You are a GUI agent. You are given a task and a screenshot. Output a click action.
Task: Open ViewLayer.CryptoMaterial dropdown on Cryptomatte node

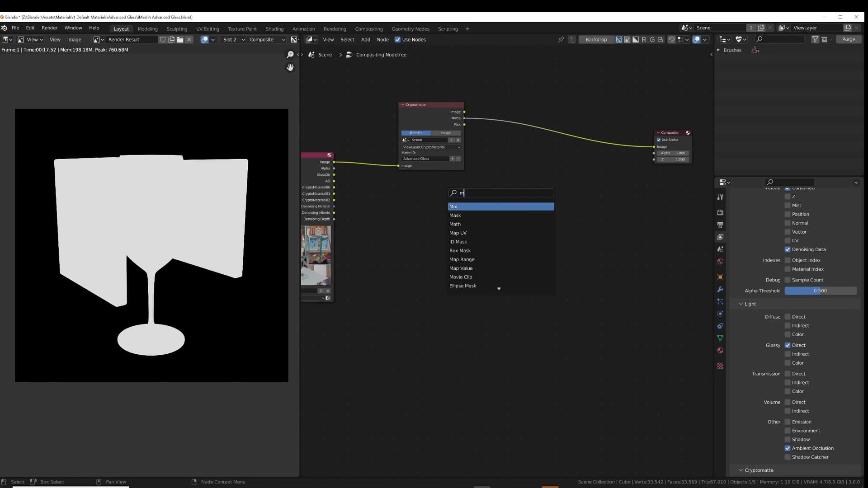point(431,147)
